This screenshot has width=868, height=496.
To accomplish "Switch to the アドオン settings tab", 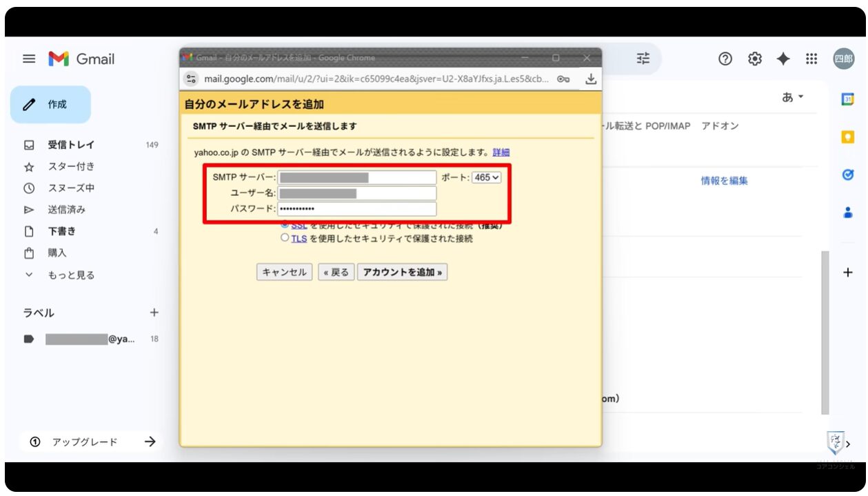I will (720, 126).
